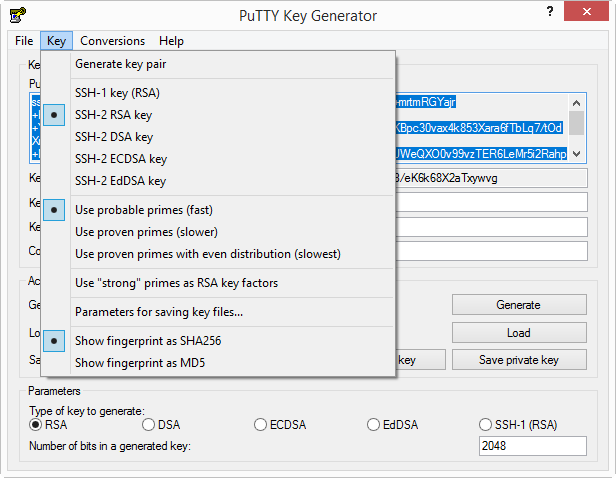Click the public key scrollbar down arrow
The width and height of the screenshot is (616, 478).
pyautogui.click(x=576, y=154)
